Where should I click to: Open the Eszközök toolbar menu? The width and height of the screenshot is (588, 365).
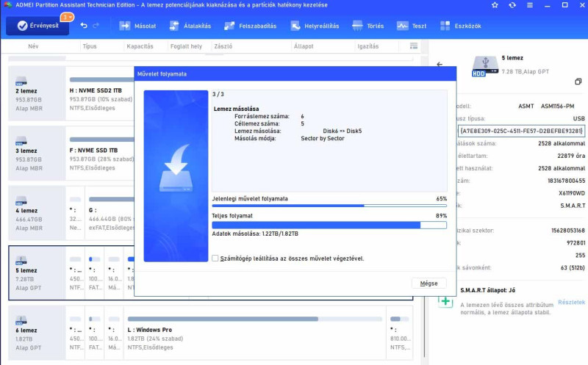tap(461, 26)
